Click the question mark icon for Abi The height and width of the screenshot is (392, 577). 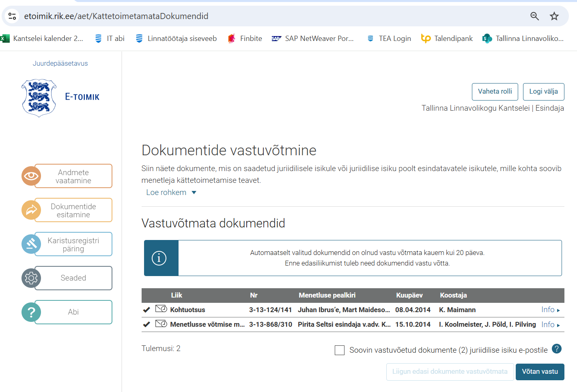pos(31,312)
